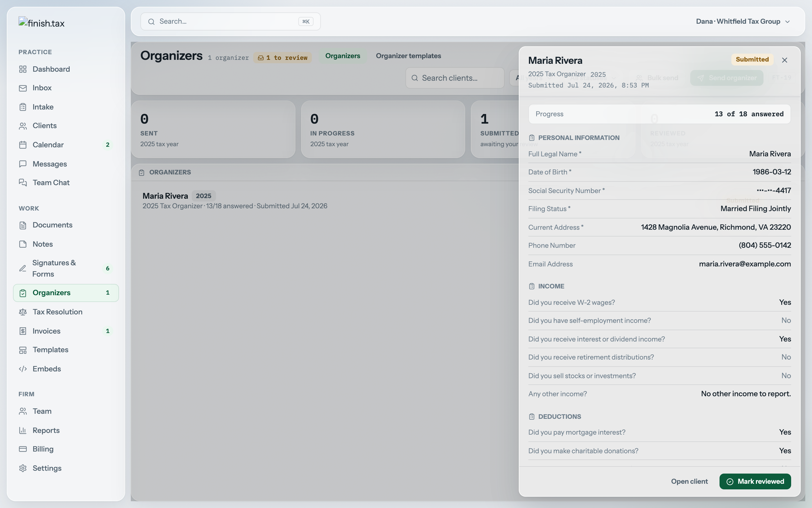Open Dashboard from the sidebar
This screenshot has height=508, width=812.
point(66,69)
